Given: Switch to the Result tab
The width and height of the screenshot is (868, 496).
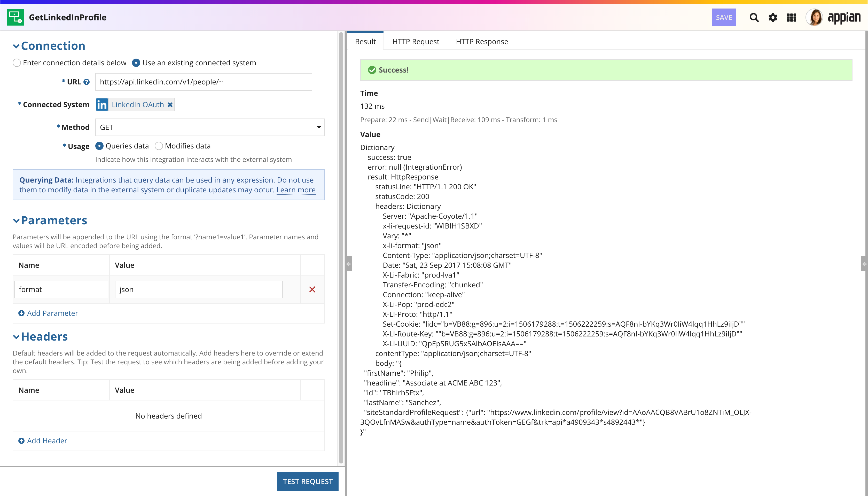Looking at the screenshot, I should coord(365,42).
